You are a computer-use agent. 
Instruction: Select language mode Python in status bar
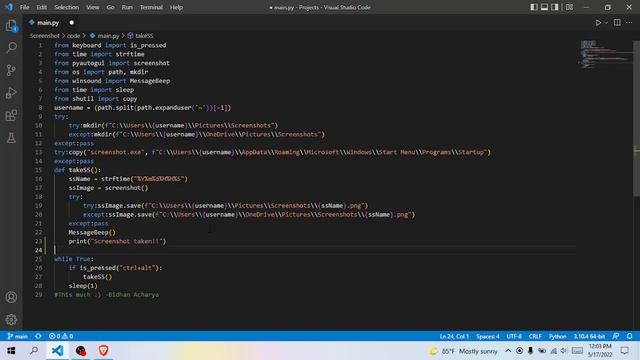(x=557, y=336)
